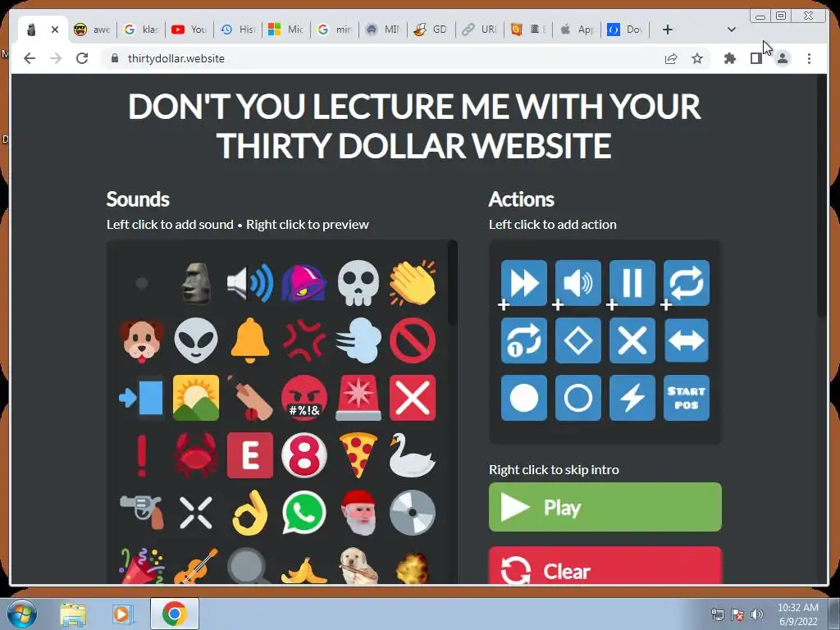
Task: Add the red X box sound
Action: [413, 398]
